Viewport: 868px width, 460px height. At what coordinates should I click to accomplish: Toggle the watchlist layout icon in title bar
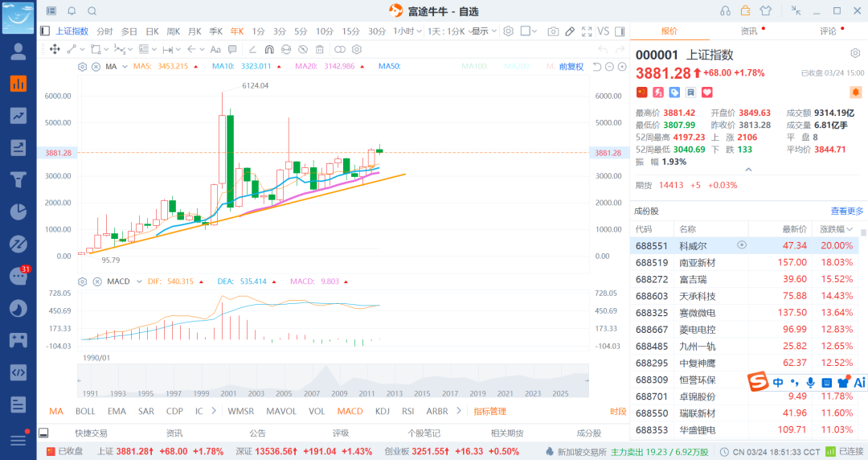click(51, 11)
